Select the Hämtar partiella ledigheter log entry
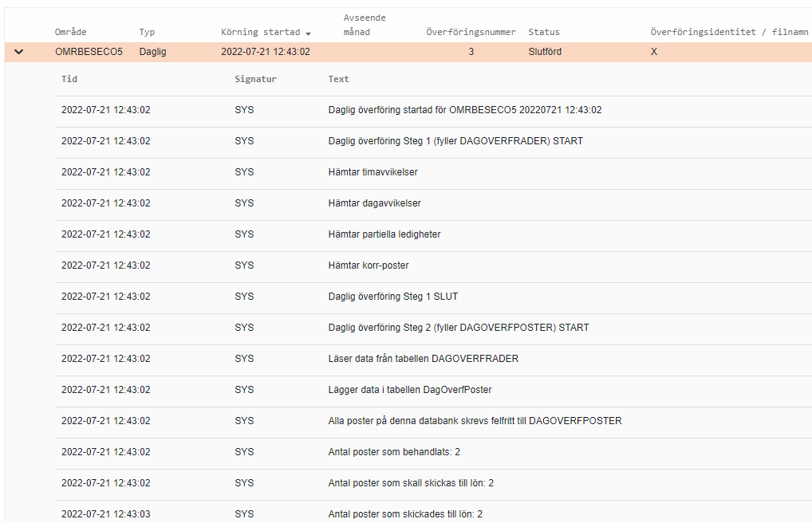This screenshot has height=527, width=812. tap(384, 234)
